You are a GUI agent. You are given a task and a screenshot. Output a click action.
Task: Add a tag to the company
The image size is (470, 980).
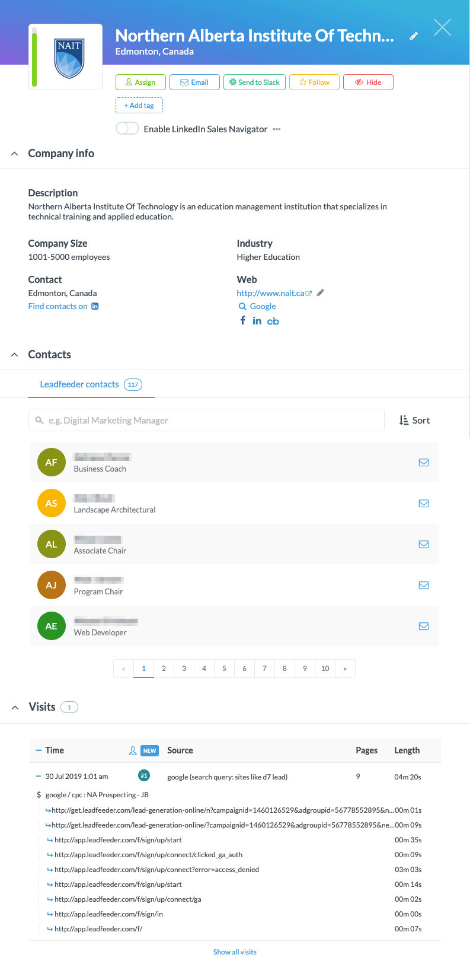[x=139, y=106]
